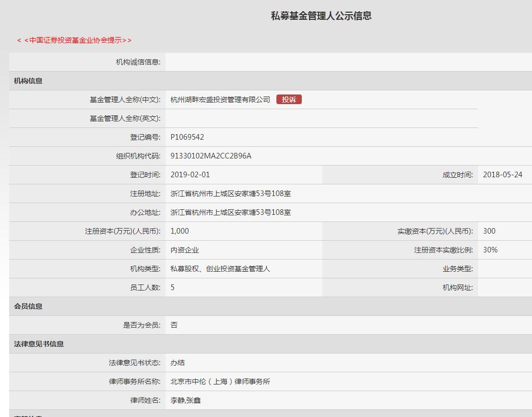Click employee count value 5
Viewport: 532px width, 417px height.
tap(174, 287)
